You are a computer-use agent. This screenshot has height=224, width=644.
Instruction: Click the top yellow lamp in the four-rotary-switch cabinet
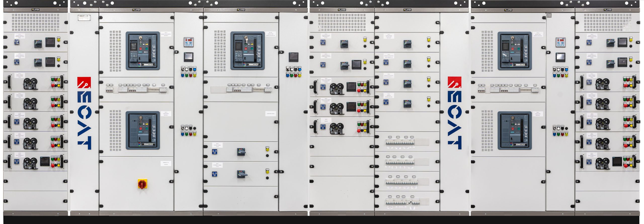(x=429, y=40)
